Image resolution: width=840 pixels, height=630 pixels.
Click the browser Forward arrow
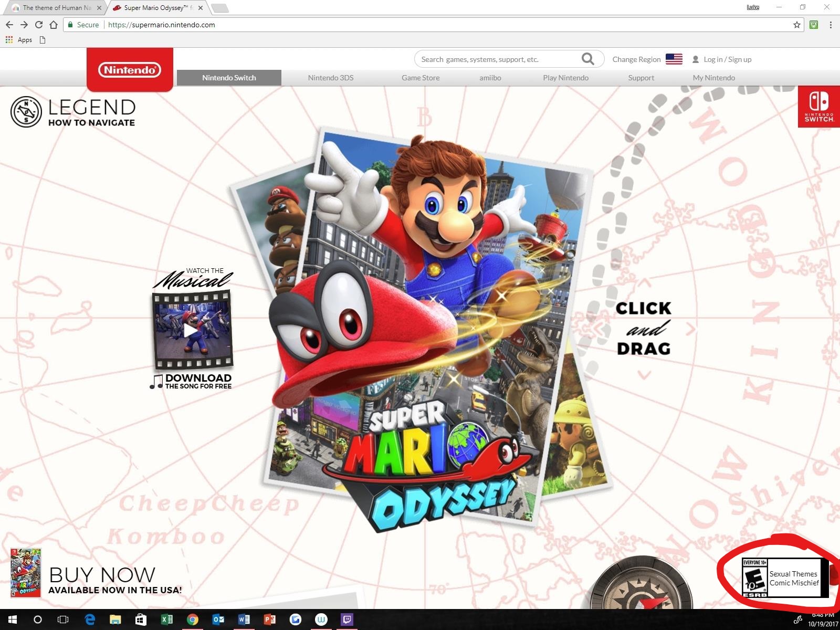(x=24, y=25)
